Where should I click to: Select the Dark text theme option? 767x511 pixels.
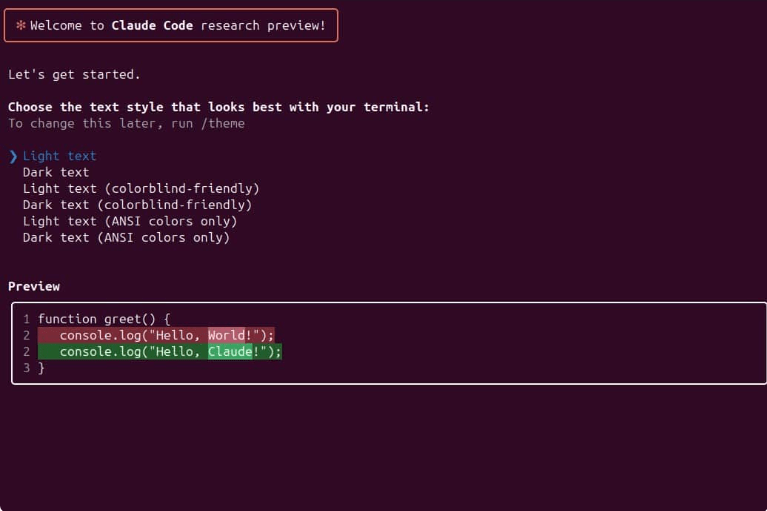pyautogui.click(x=56, y=172)
